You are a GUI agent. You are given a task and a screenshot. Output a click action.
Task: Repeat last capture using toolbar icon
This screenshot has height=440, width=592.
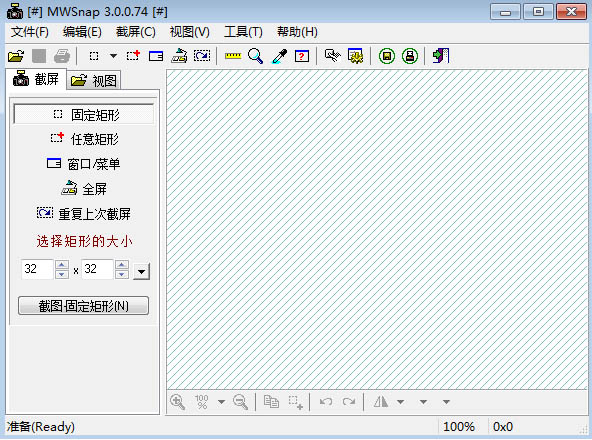click(x=202, y=56)
